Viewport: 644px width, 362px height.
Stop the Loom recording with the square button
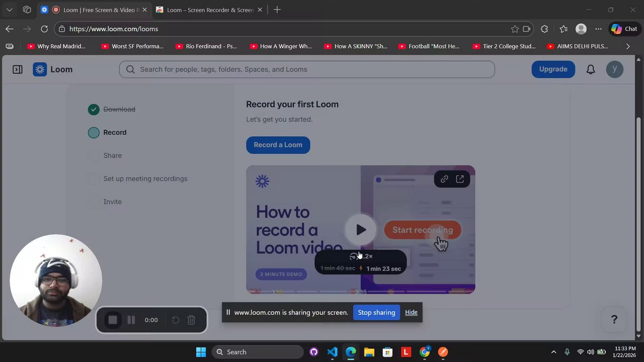coord(113,320)
